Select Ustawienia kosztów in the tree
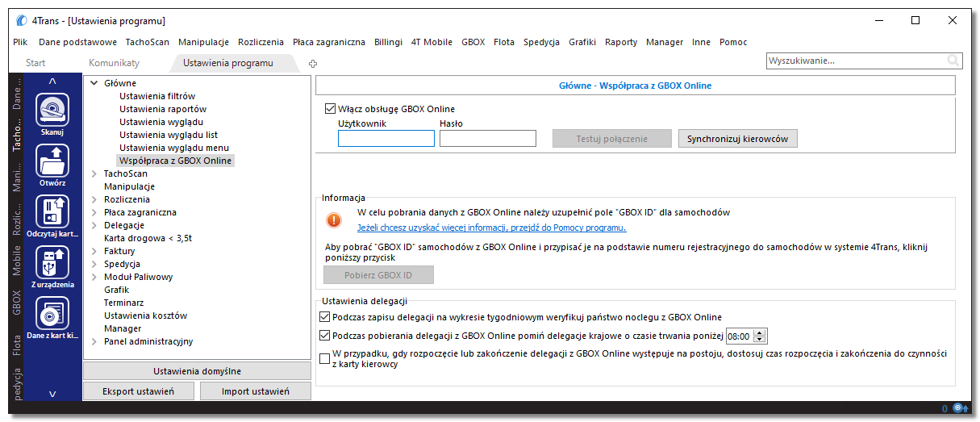 145,315
